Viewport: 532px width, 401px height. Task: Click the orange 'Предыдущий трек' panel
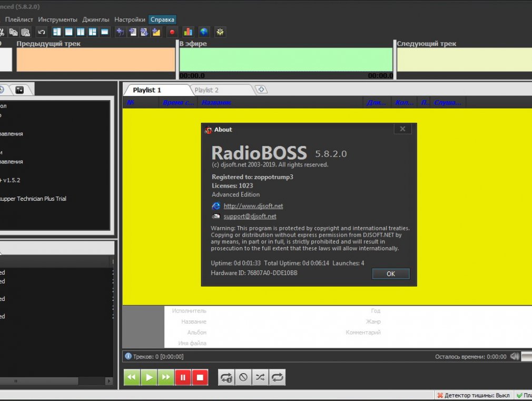click(96, 60)
